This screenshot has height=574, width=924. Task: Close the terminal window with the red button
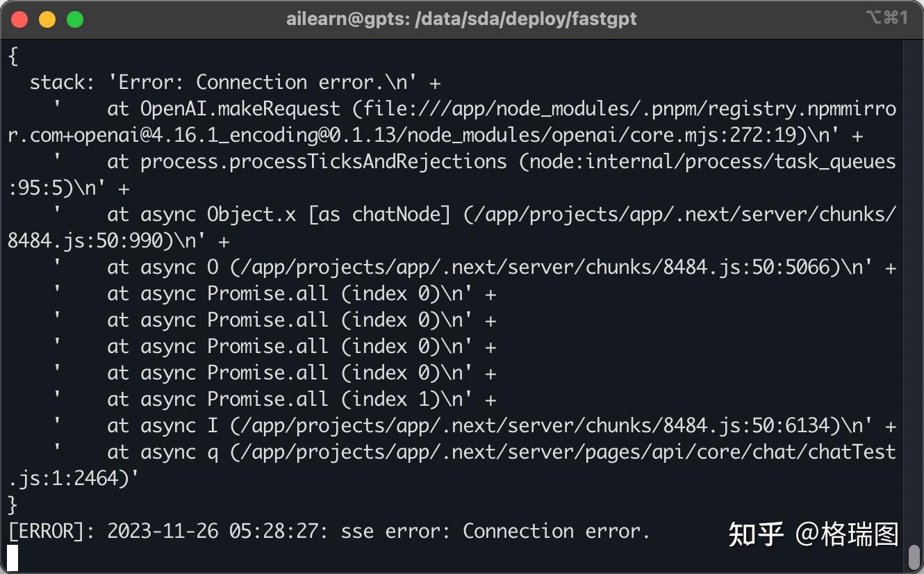click(19, 19)
